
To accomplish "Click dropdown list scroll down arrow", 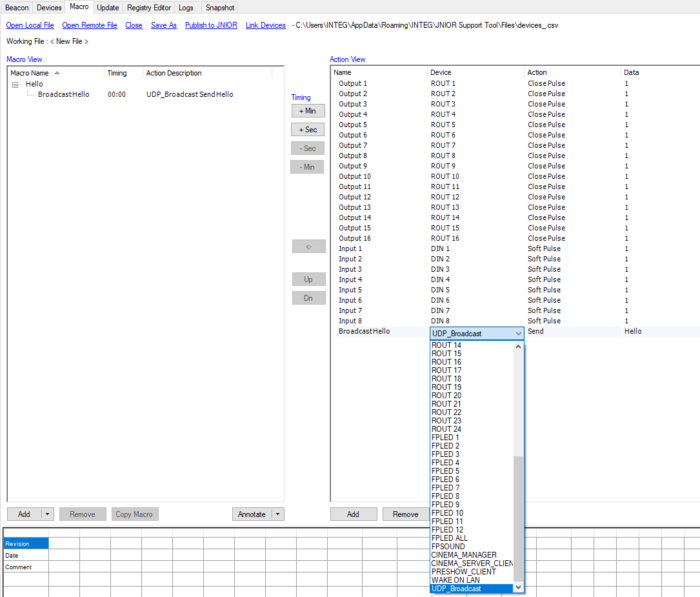I will click(x=518, y=587).
